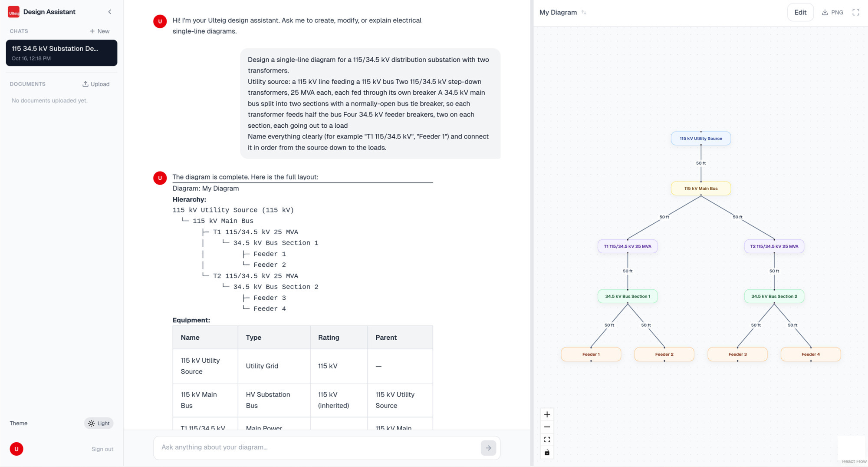Zoom in on the diagram canvas
Viewport: 868px width, 467px height.
(547, 414)
